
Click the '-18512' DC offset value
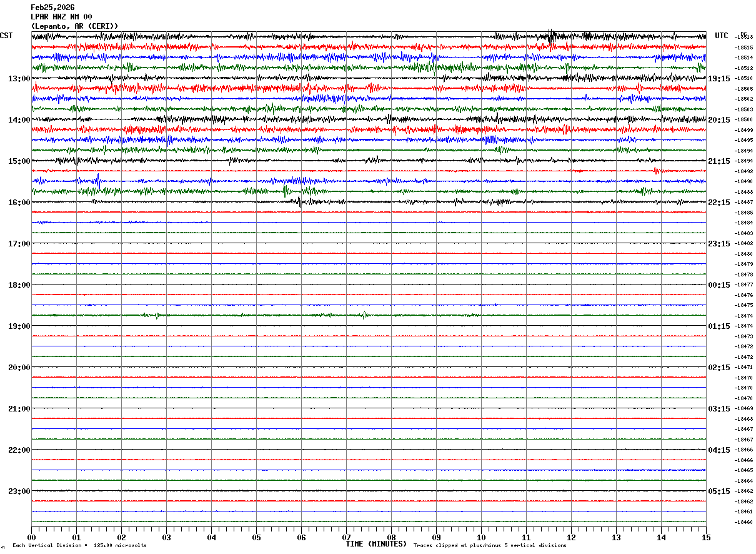tap(744, 68)
